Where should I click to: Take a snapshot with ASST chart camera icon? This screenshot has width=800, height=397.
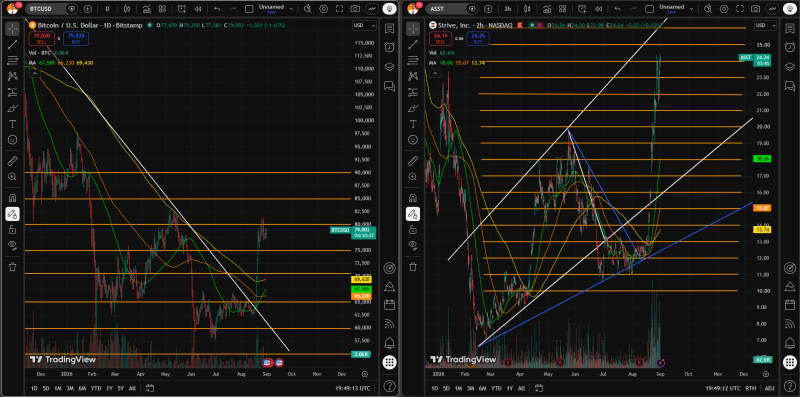(x=755, y=9)
